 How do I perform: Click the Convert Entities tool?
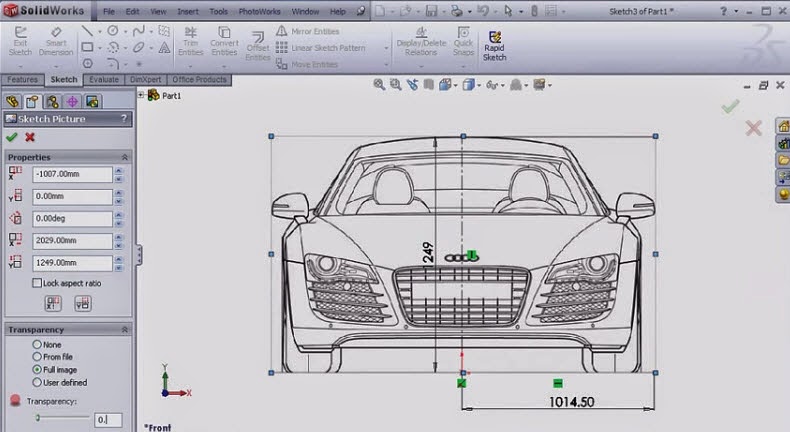click(224, 41)
